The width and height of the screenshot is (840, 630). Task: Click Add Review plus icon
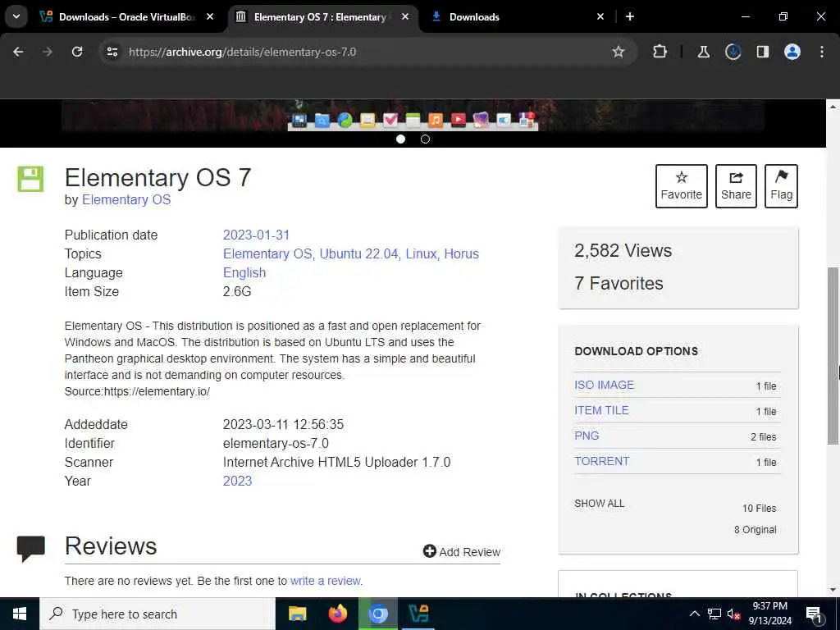429,550
